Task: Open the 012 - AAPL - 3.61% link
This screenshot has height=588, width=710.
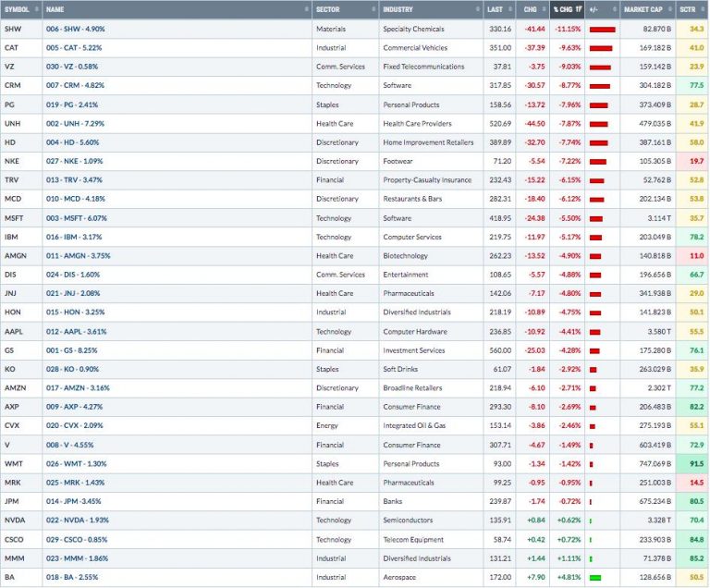Action: (x=77, y=332)
